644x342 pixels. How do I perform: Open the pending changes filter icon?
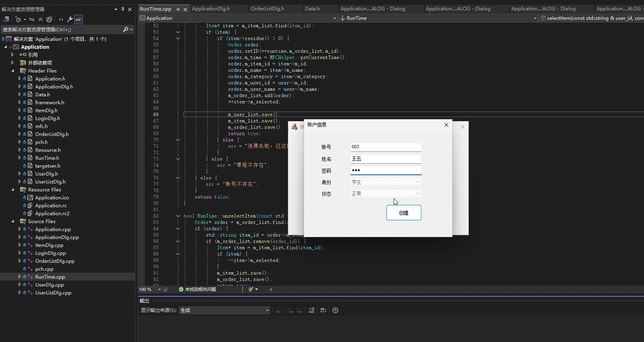[x=18, y=19]
